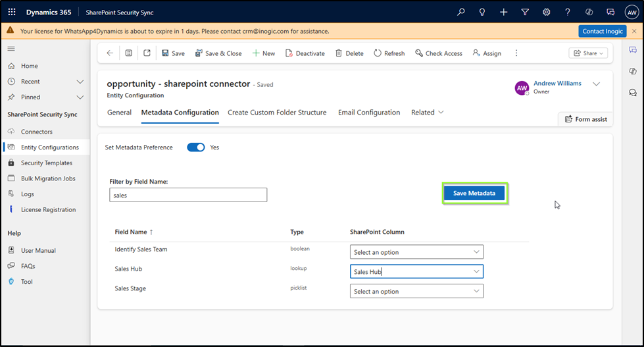Expand the Related tab dropdown
The image size is (644, 347).
pyautogui.click(x=428, y=113)
